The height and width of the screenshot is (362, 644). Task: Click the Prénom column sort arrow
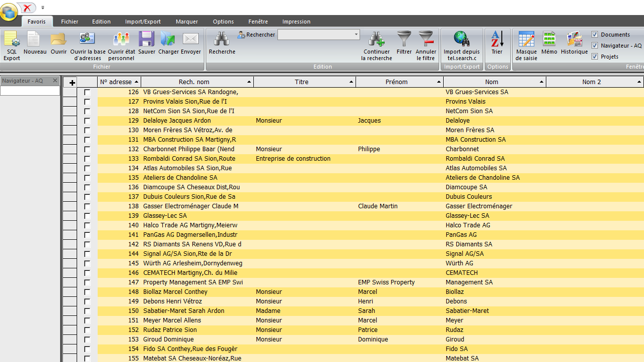point(439,82)
